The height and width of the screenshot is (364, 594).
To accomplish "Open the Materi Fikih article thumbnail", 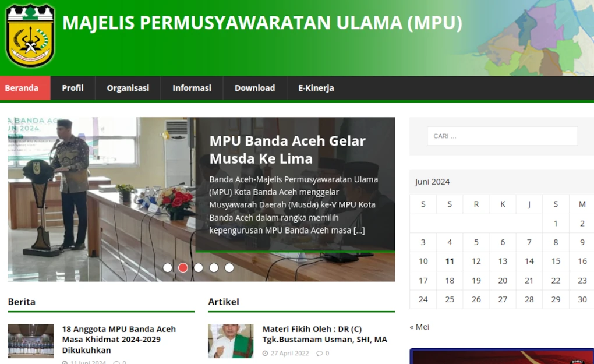I will pos(231,341).
